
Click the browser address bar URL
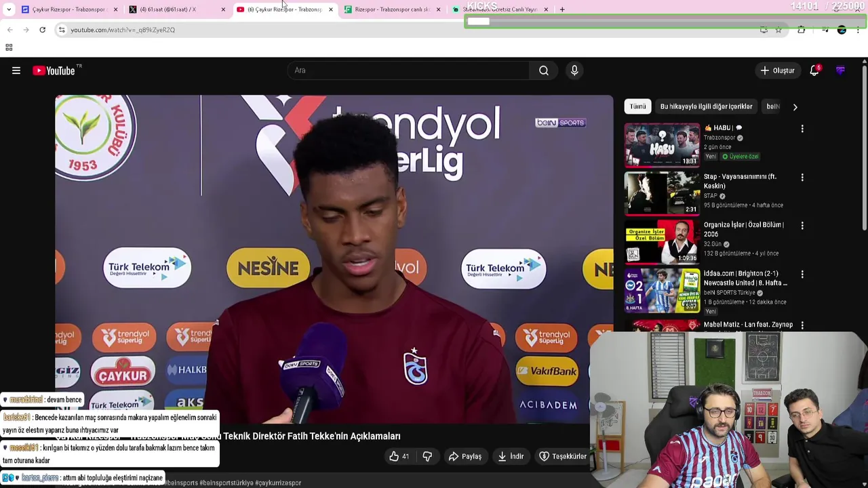tap(123, 30)
